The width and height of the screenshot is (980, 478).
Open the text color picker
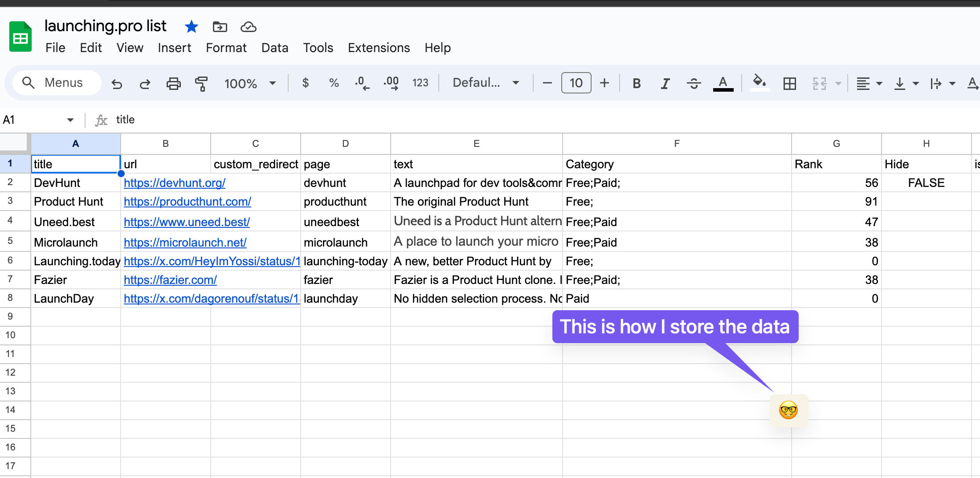pyautogui.click(x=723, y=83)
